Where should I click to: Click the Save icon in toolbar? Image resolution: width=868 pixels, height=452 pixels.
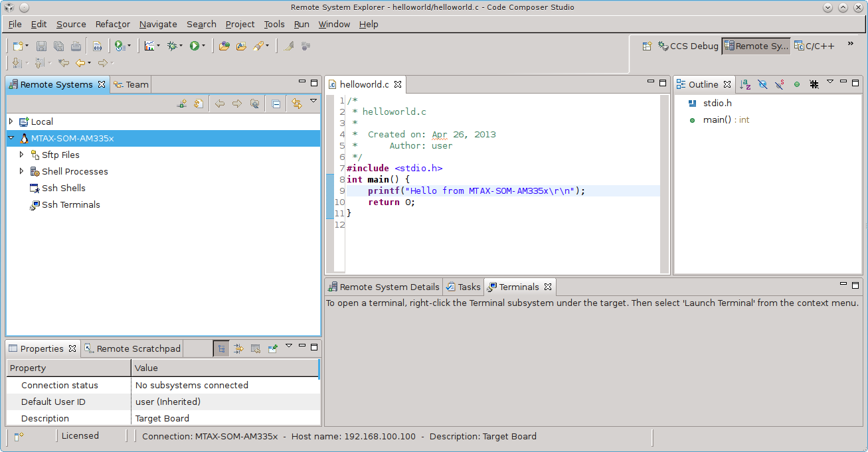(41, 46)
